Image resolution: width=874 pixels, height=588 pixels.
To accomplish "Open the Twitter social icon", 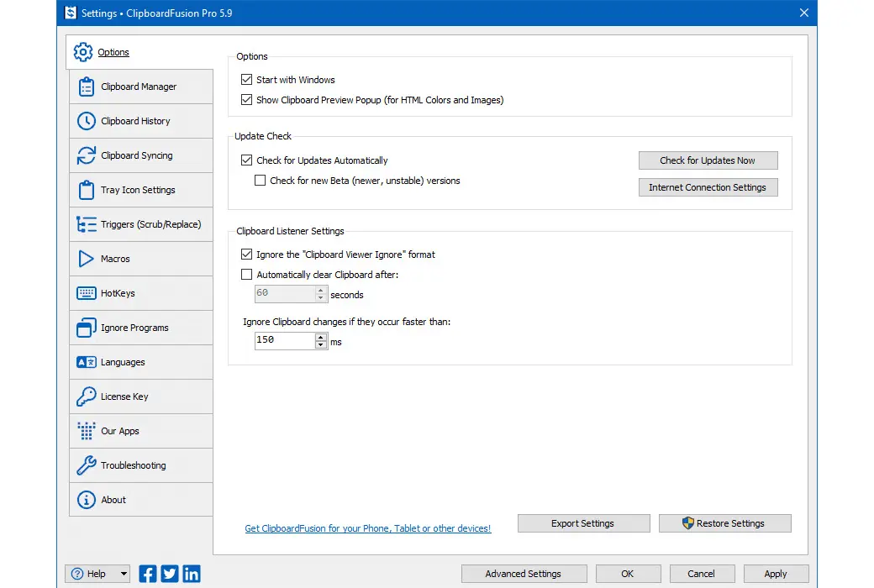I will 170,574.
